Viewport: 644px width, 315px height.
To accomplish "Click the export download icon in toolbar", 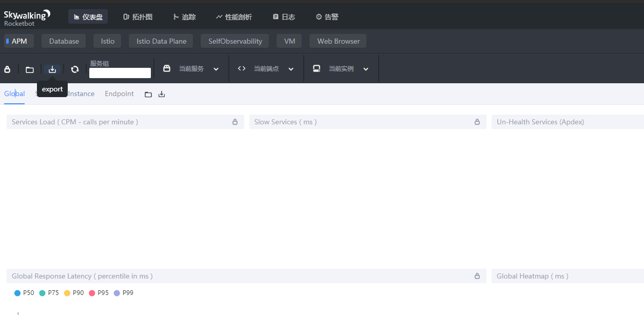I will (x=52, y=69).
